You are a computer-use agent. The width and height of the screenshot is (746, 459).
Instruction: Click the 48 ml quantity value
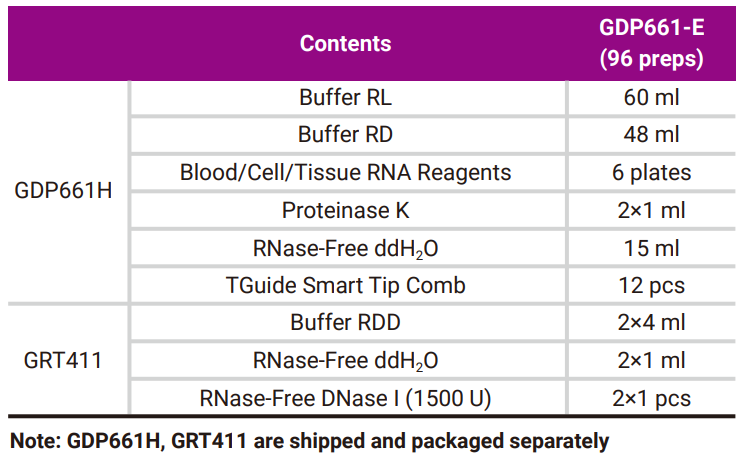pos(651,135)
